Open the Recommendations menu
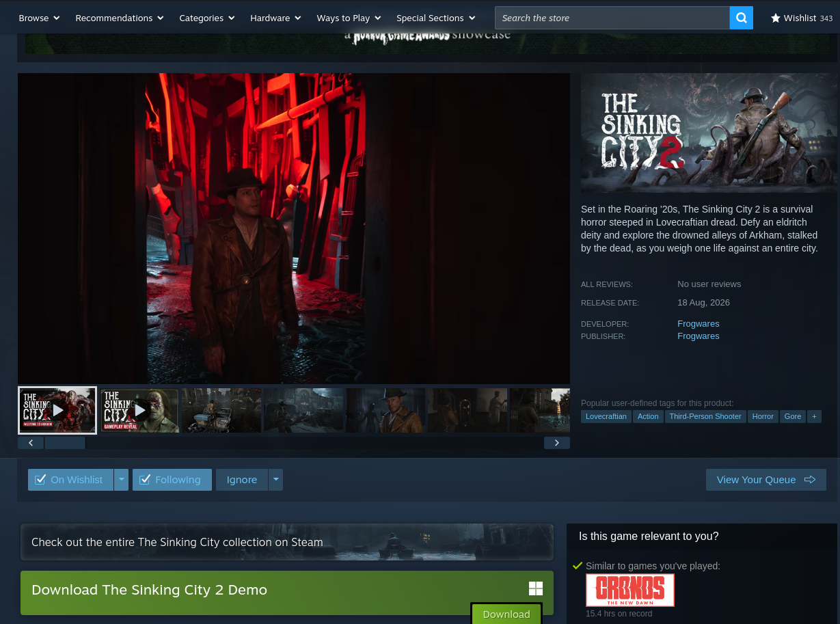The height and width of the screenshot is (624, 840). (x=120, y=18)
